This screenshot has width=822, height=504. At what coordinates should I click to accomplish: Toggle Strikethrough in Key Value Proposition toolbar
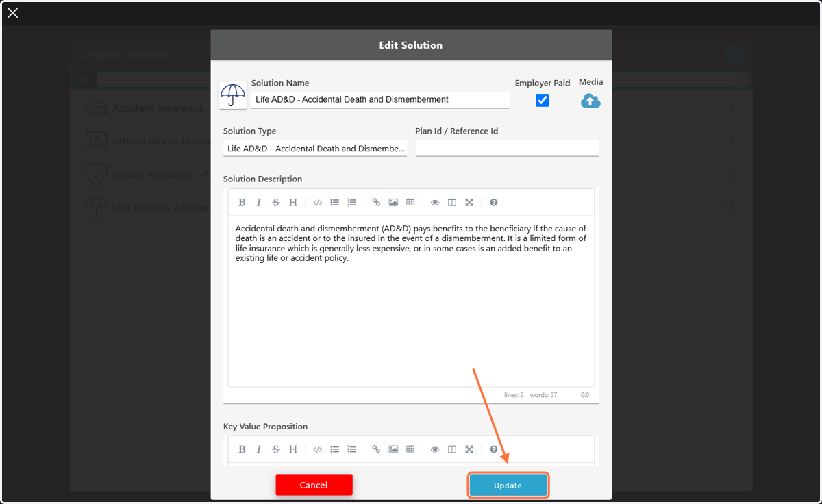click(x=276, y=449)
